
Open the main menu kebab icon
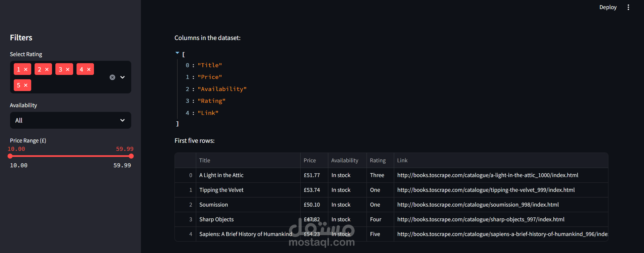click(x=628, y=7)
